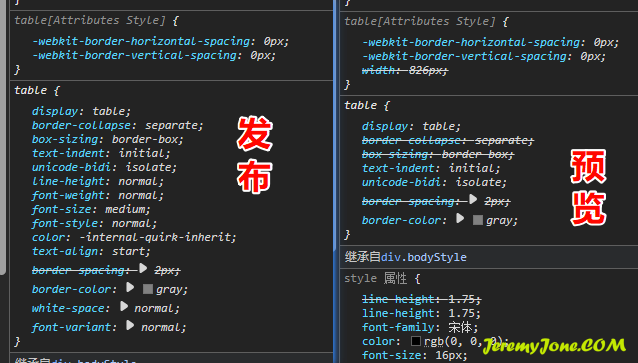This screenshot has width=638, height=363.
Task: Click struck-through 'border-collapse' in the right pane
Action: 411,140
